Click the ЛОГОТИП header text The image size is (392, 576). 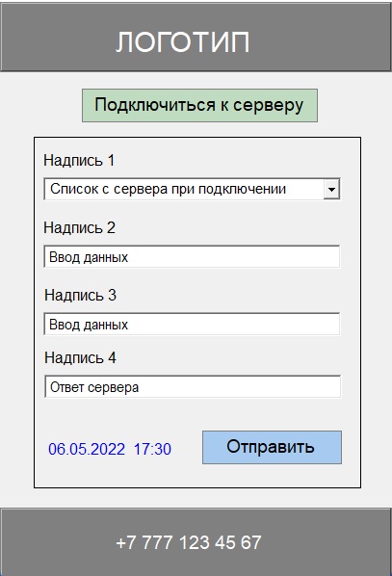(x=183, y=41)
